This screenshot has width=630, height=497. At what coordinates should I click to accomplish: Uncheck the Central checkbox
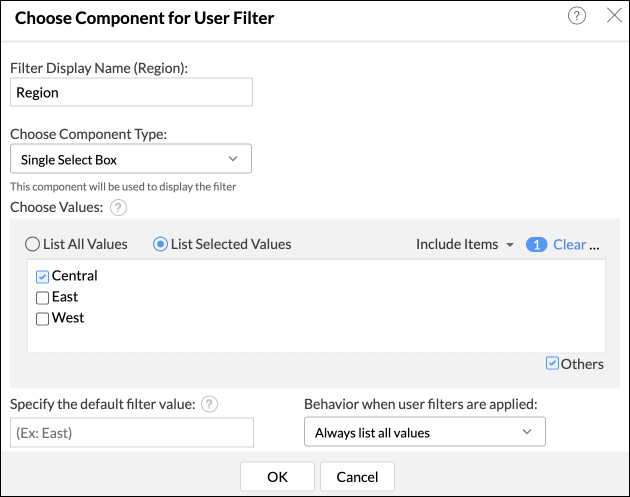(x=42, y=276)
